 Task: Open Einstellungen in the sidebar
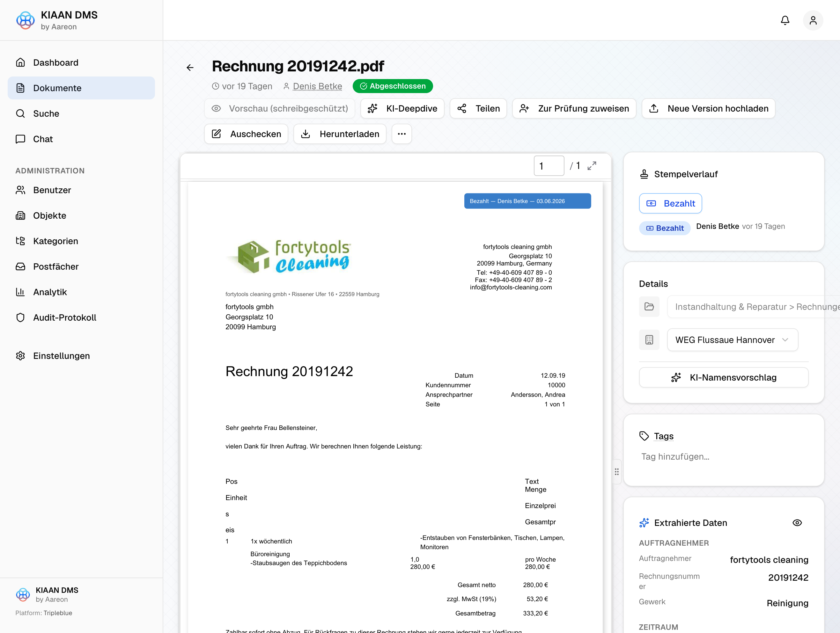[x=81, y=356]
